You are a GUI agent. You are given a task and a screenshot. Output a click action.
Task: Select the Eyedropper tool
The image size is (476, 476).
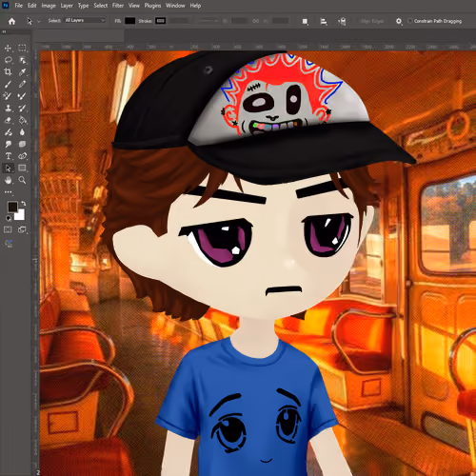click(x=22, y=72)
